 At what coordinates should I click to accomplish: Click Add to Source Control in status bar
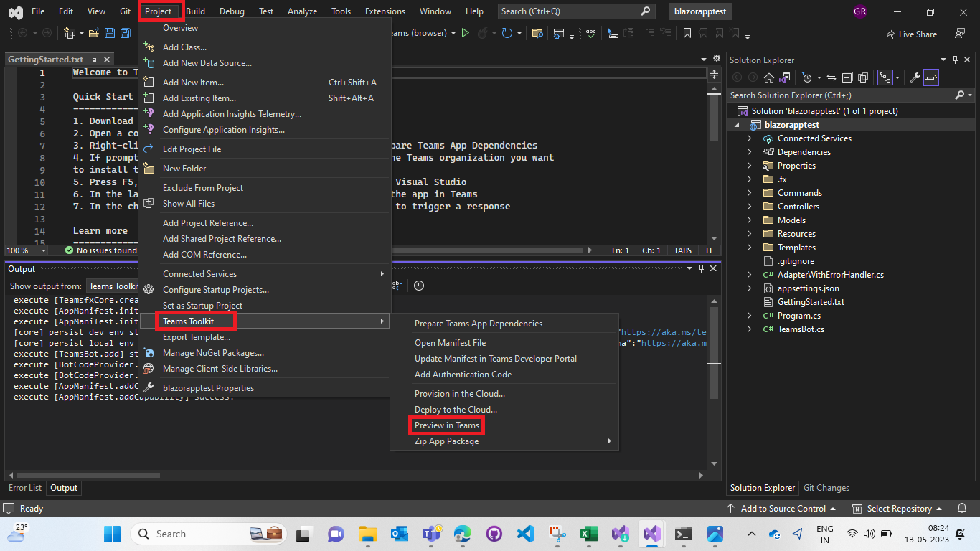(781, 509)
